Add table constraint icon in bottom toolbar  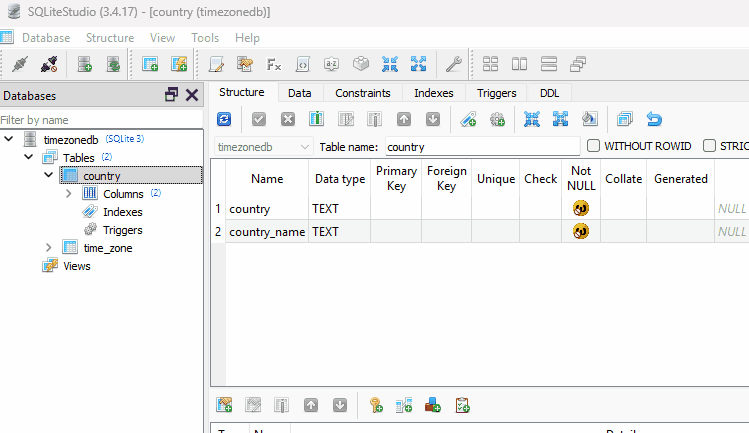(224, 405)
